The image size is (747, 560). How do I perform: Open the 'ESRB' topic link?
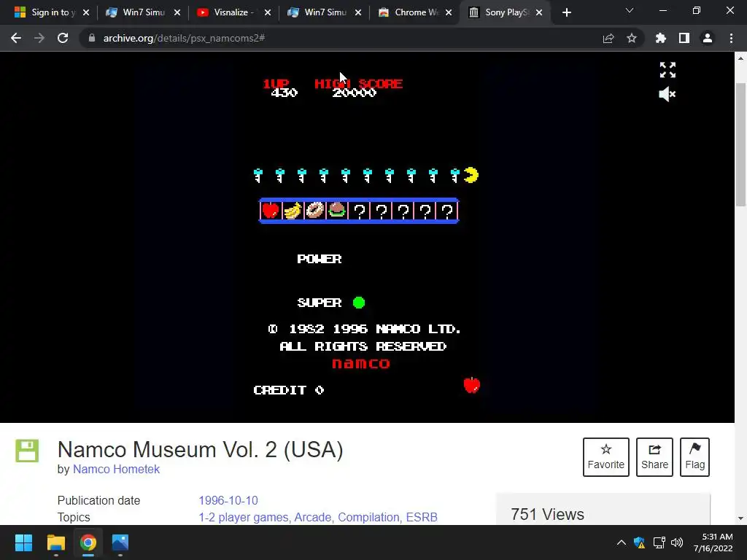tap(422, 517)
